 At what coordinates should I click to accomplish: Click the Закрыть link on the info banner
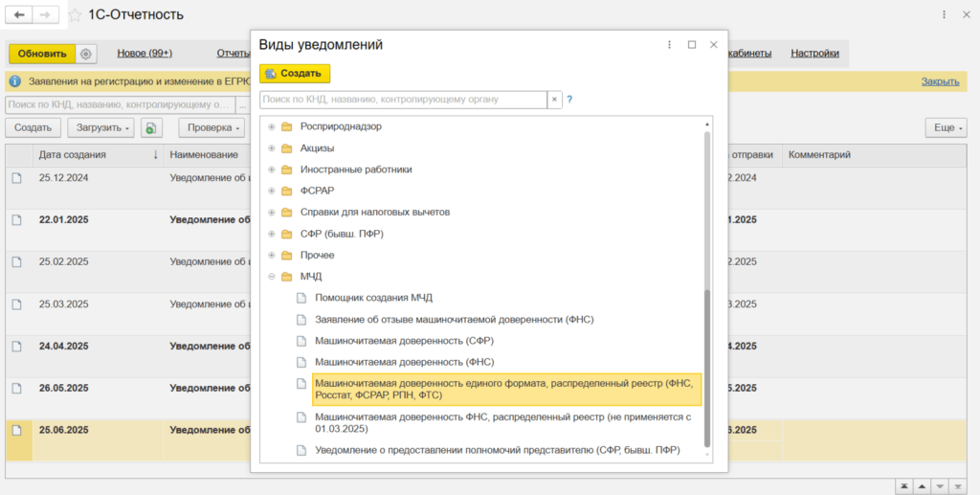point(940,81)
